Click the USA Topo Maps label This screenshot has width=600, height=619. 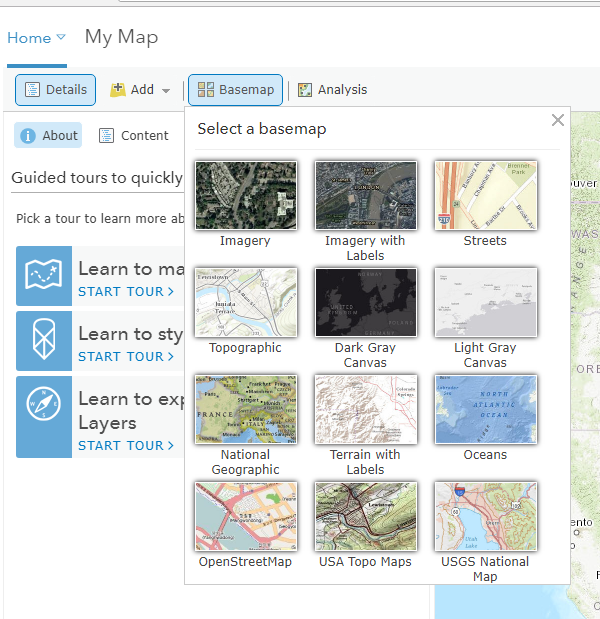pos(365,562)
